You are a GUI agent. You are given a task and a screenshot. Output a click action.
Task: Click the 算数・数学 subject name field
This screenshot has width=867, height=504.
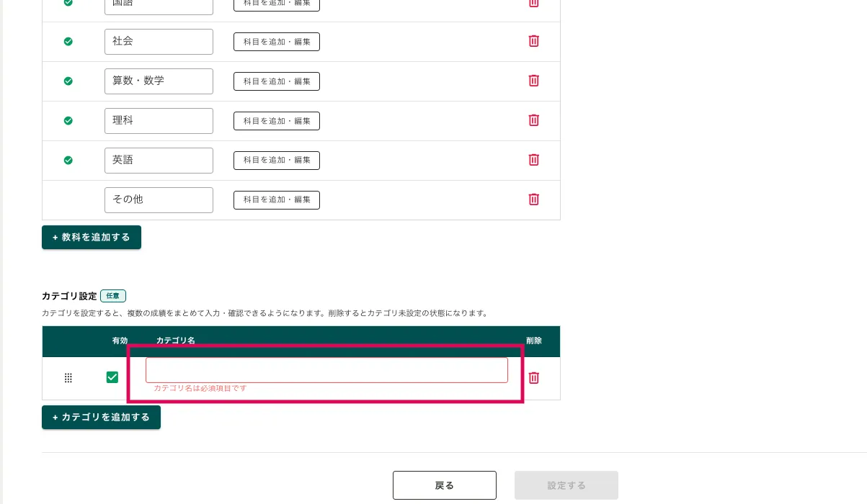pyautogui.click(x=159, y=81)
